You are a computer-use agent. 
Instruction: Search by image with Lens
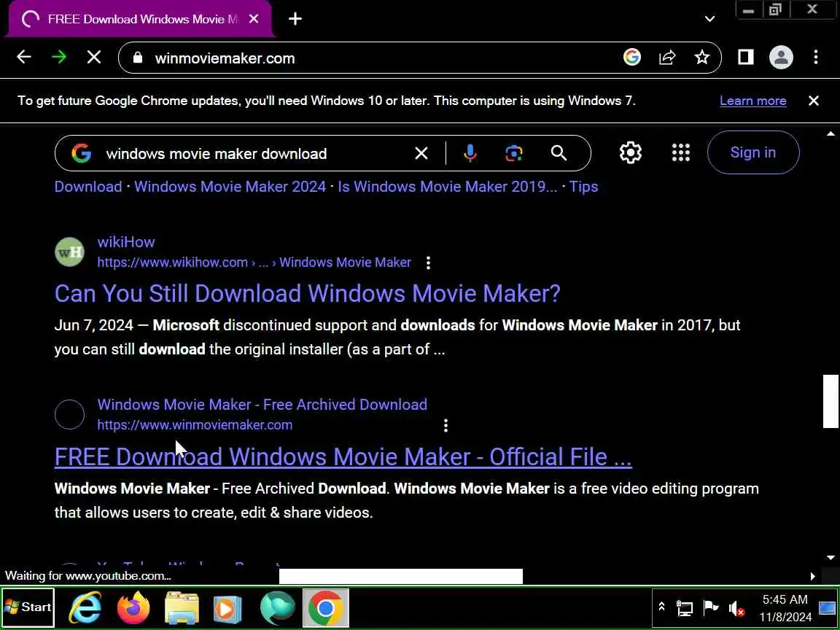coord(514,154)
